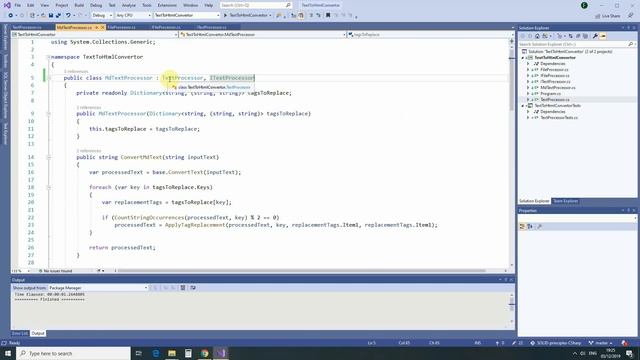Click the Visual Studio logo icon
640x360 pixels.
7,5
